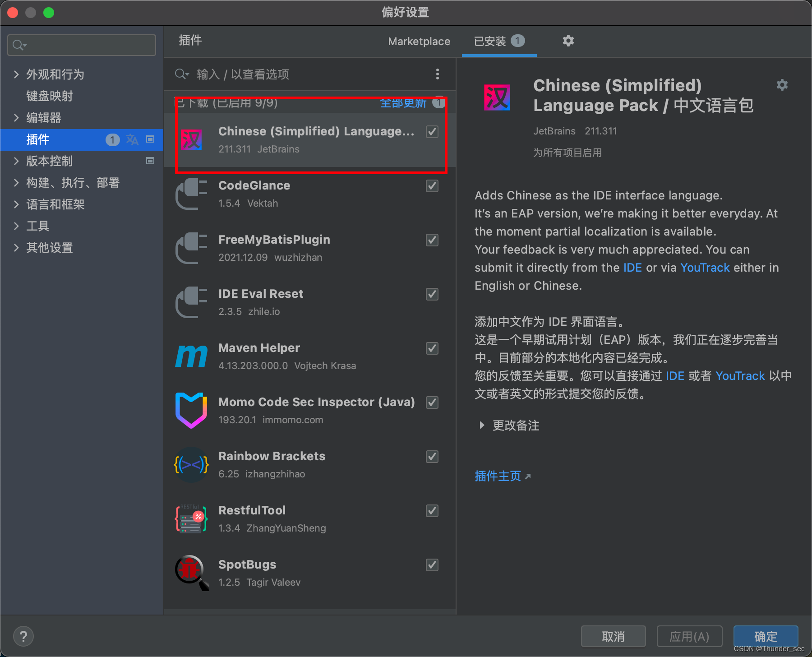Open the YouTrack link in the Chinese description
This screenshot has width=812, height=657.
click(x=740, y=376)
